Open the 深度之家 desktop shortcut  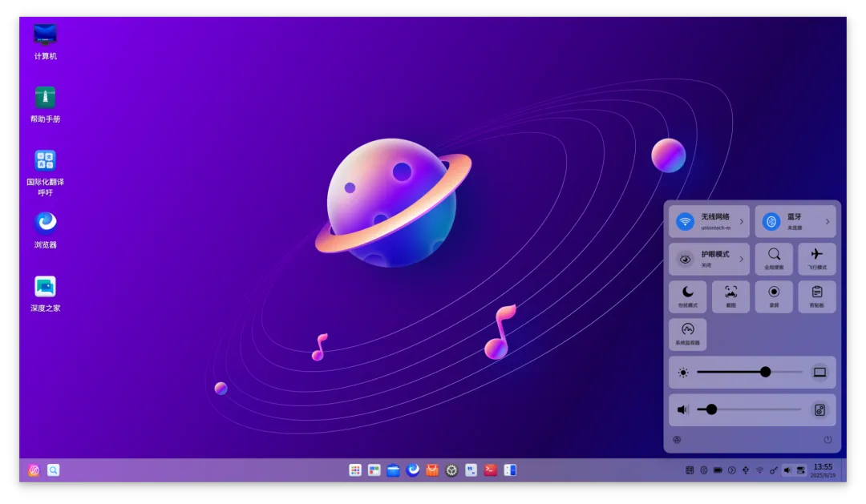45,294
